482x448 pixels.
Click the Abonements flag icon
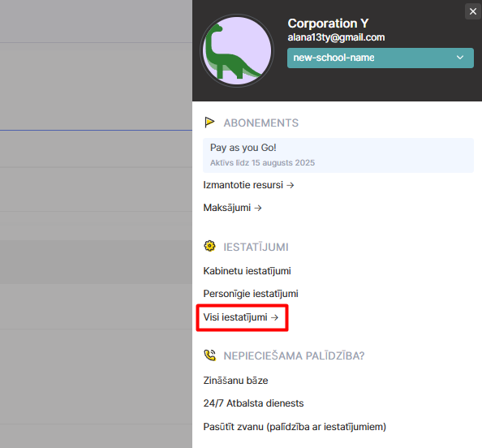[209, 123]
